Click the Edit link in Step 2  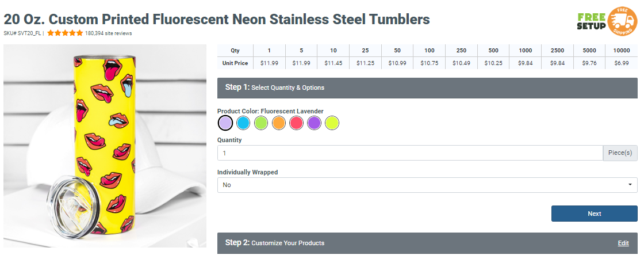[623, 243]
